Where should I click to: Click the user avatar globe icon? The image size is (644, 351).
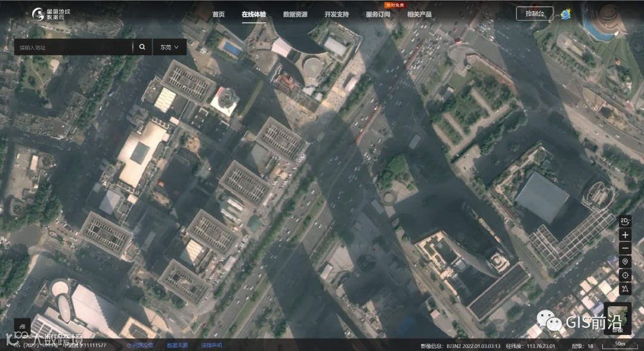(566, 14)
